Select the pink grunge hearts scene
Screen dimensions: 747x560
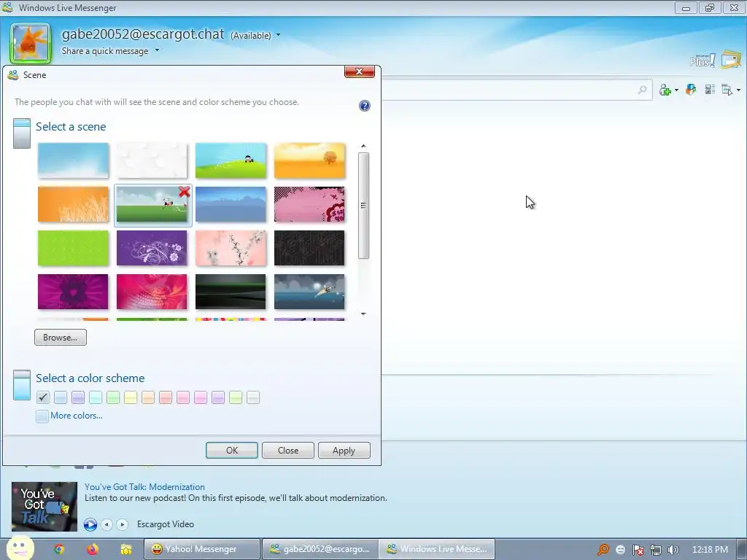309,204
